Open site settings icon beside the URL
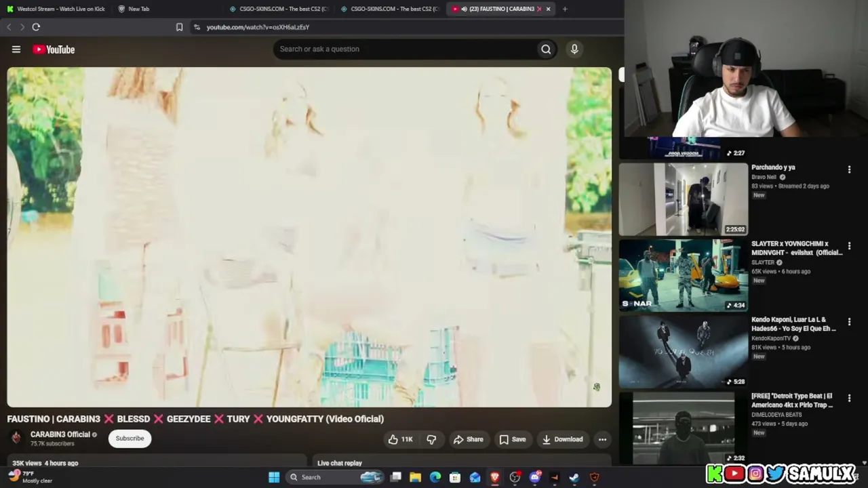Image resolution: width=868 pixels, height=488 pixels. (x=197, y=27)
